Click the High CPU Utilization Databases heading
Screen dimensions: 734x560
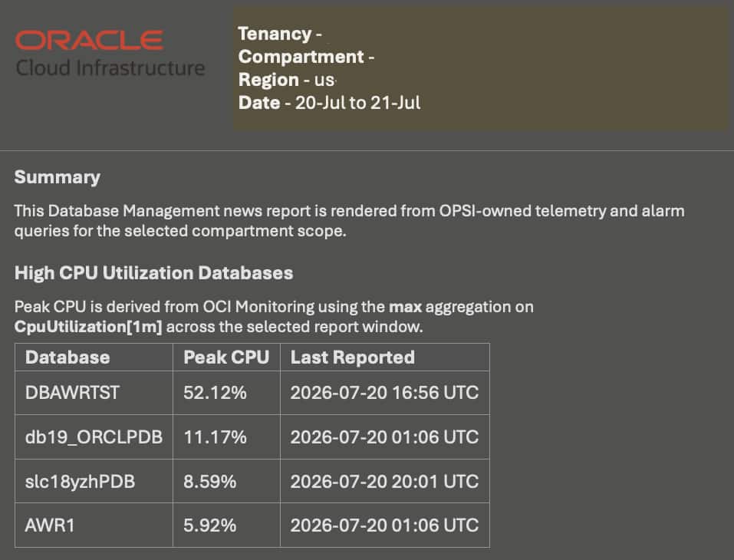[x=153, y=273]
